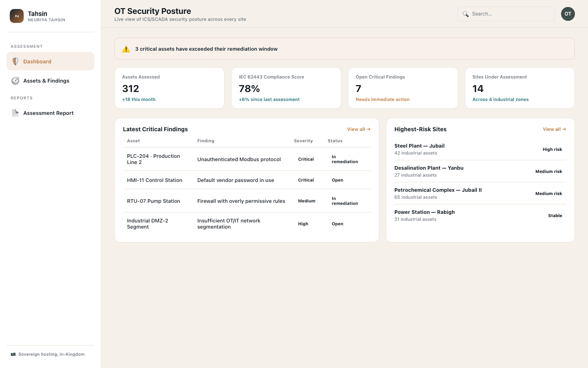Select the PLC-204 · Production Line 2 asset
This screenshot has width=588, height=368.
[154, 159]
